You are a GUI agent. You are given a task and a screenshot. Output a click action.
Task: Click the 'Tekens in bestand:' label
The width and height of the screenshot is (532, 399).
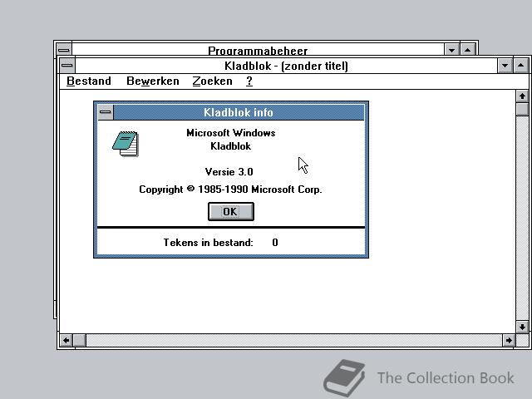(x=209, y=242)
